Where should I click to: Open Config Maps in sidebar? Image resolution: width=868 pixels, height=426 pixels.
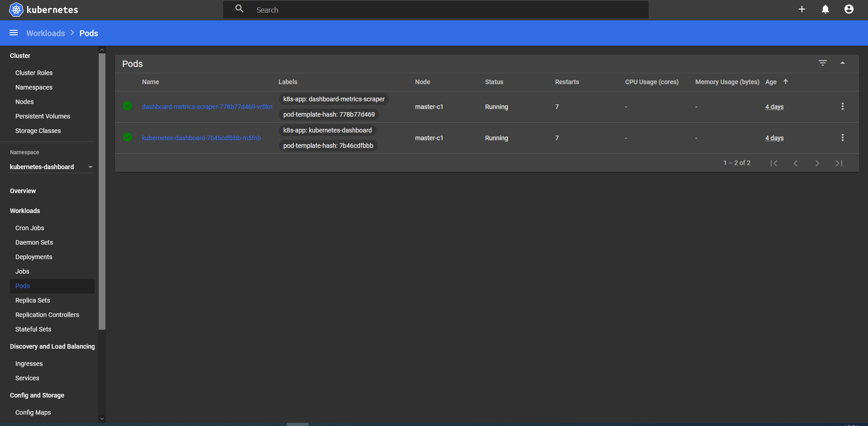click(33, 412)
